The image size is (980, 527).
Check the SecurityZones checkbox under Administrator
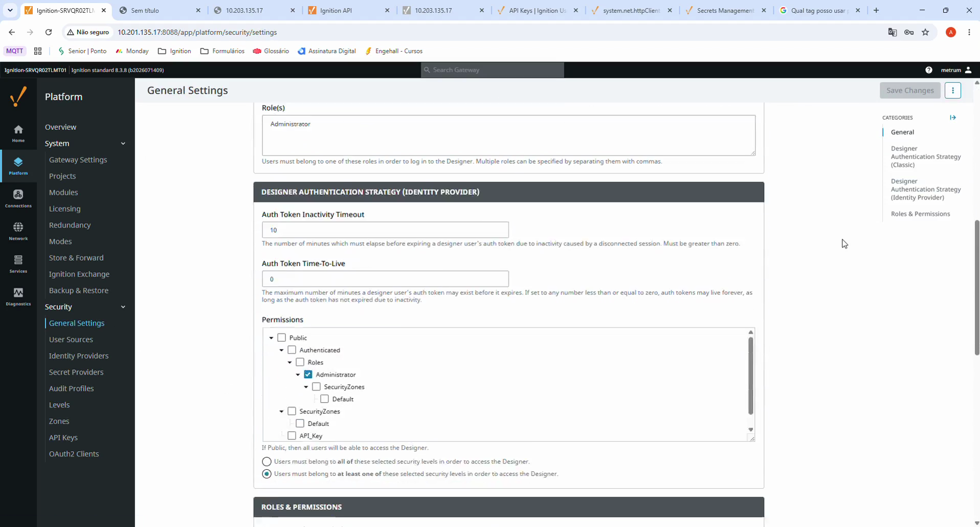point(316,387)
